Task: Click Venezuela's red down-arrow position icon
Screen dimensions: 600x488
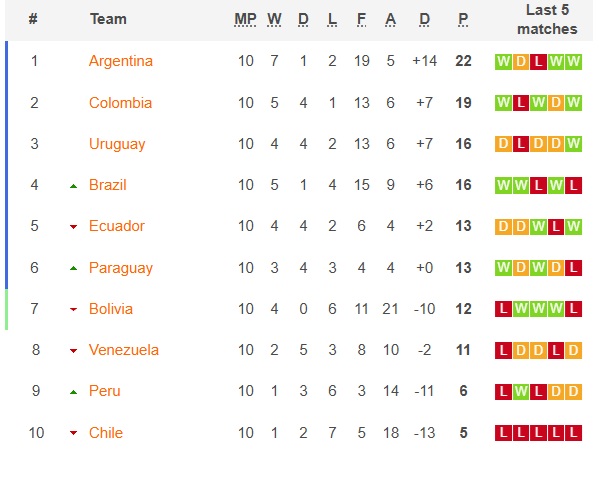Action: [x=73, y=351]
